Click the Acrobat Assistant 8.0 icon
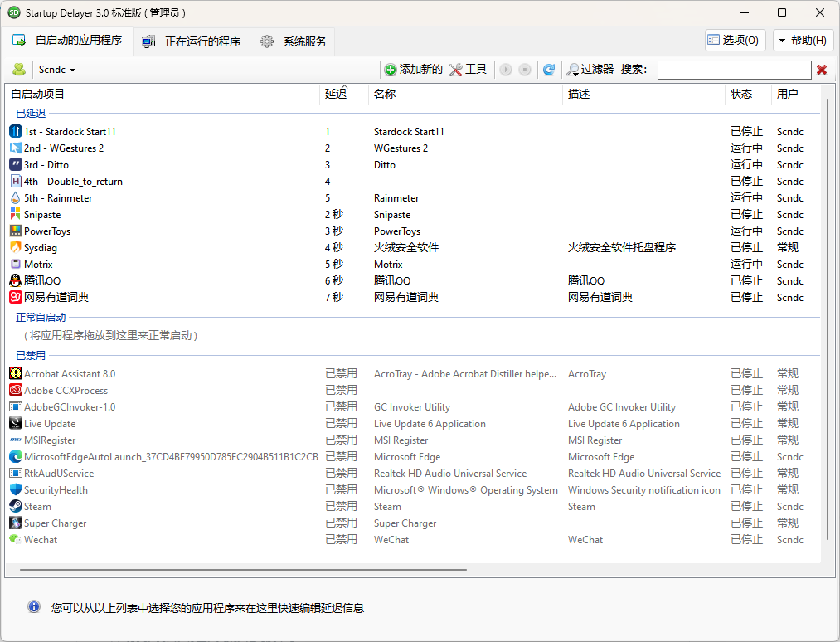The image size is (840, 642). click(x=16, y=373)
